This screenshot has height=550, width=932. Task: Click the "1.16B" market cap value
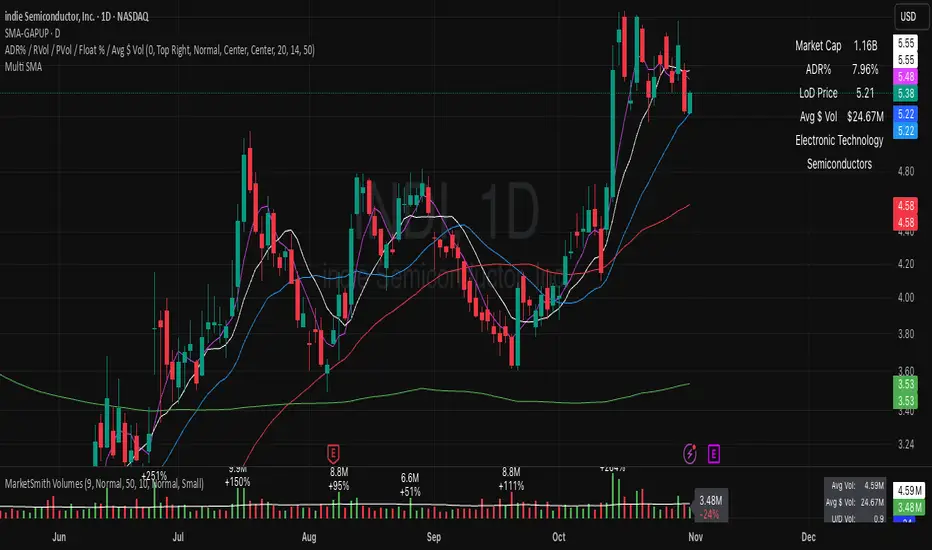tap(865, 46)
